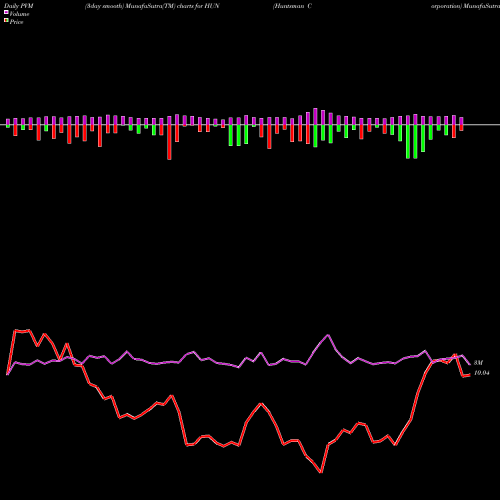Click '(3day smooth) MunafaSutra(TM) charts for HUN' text

[x=152, y=6]
